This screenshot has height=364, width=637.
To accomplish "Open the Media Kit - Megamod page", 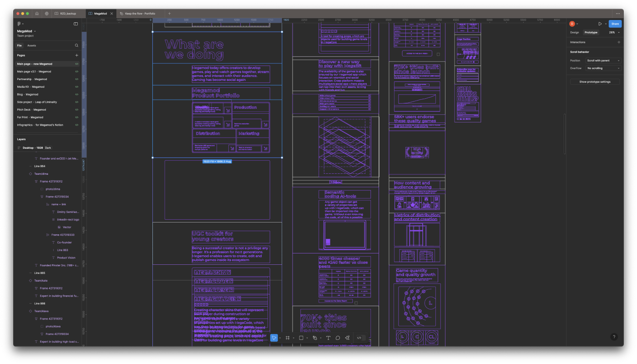I will coord(47,87).
